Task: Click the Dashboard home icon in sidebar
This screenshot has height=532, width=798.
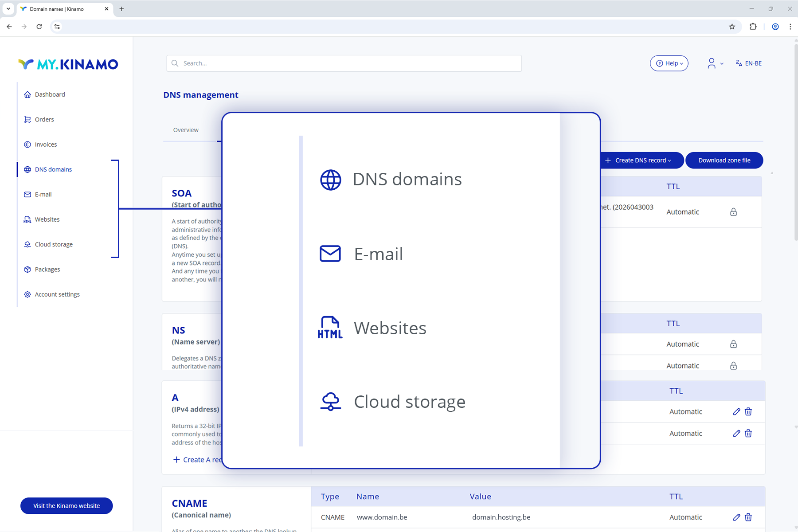Action: click(27, 94)
